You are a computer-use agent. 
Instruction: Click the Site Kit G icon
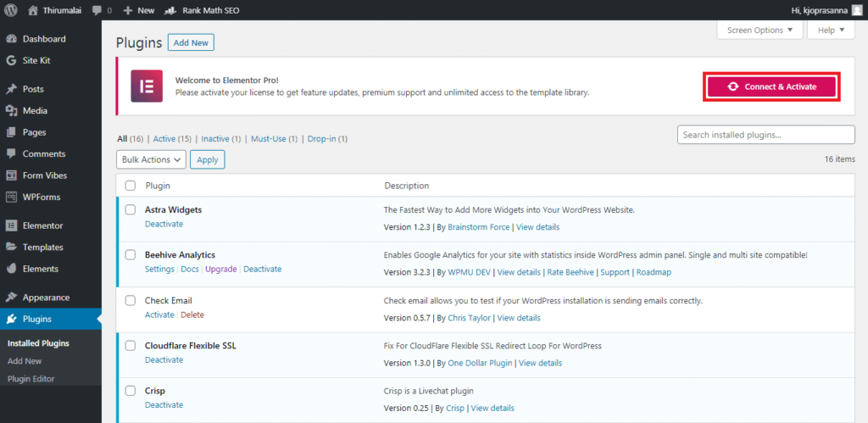coord(11,60)
